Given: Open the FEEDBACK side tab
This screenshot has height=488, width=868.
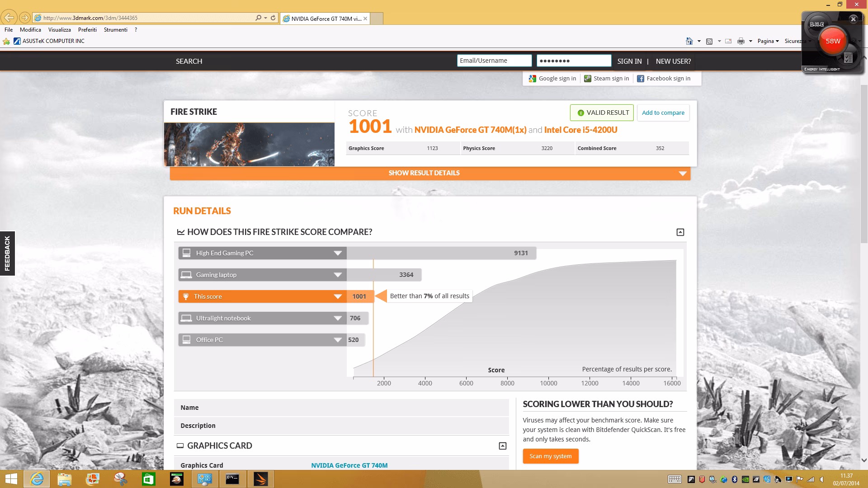Looking at the screenshot, I should (7, 253).
